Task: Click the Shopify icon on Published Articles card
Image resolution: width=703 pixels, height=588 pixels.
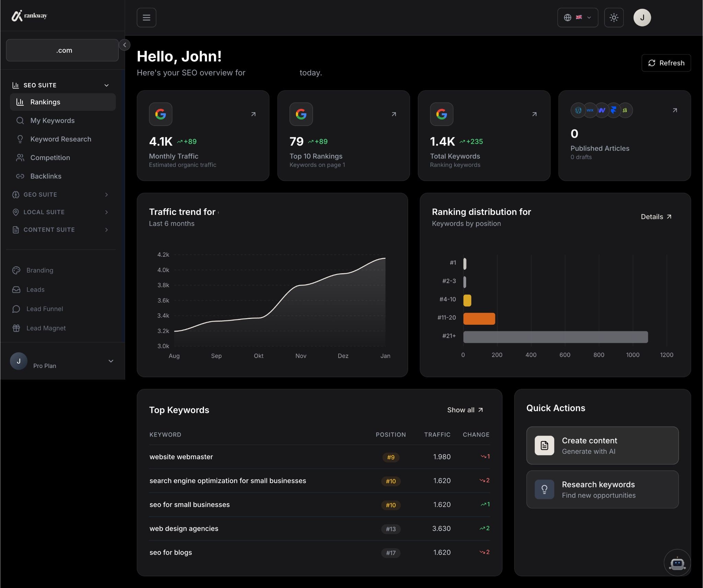Action: [x=625, y=110]
